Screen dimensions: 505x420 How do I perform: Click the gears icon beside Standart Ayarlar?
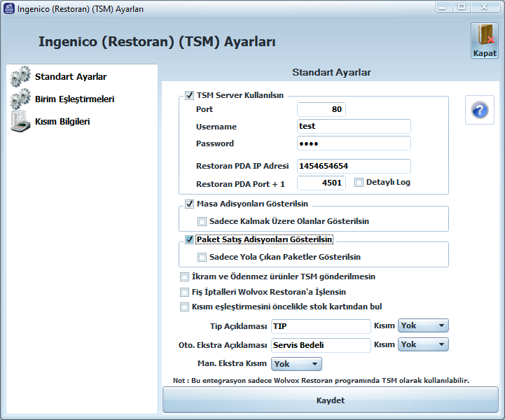coord(20,76)
